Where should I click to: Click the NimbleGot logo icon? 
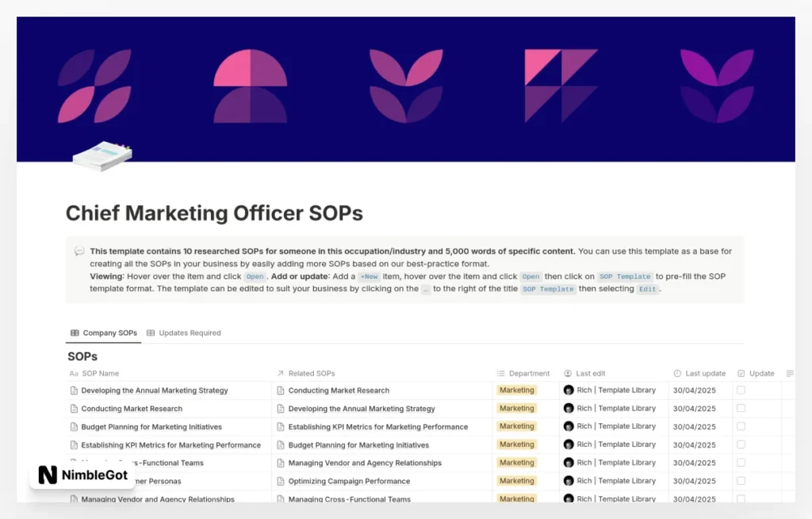46,474
